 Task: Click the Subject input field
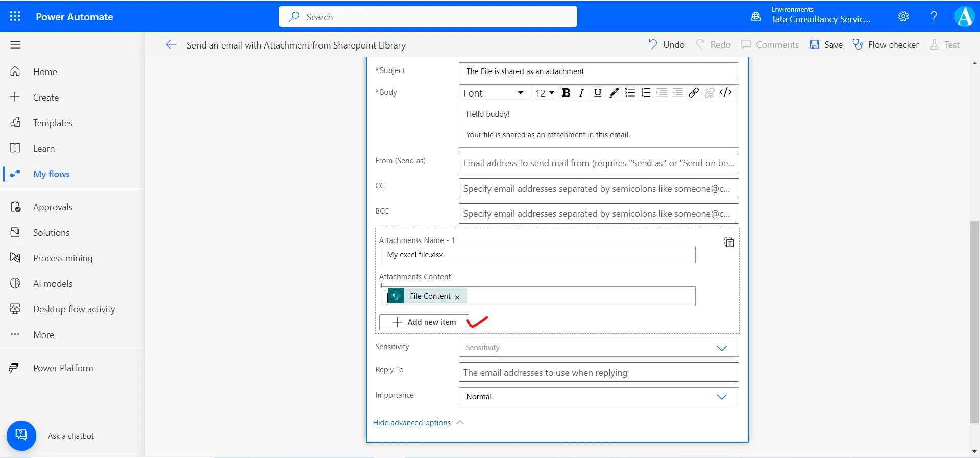pyautogui.click(x=599, y=71)
